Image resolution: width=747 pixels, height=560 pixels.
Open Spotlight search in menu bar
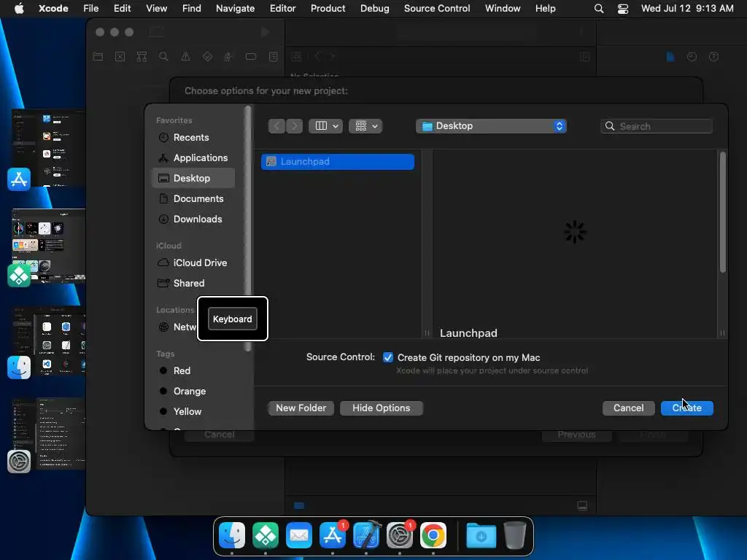(x=599, y=9)
